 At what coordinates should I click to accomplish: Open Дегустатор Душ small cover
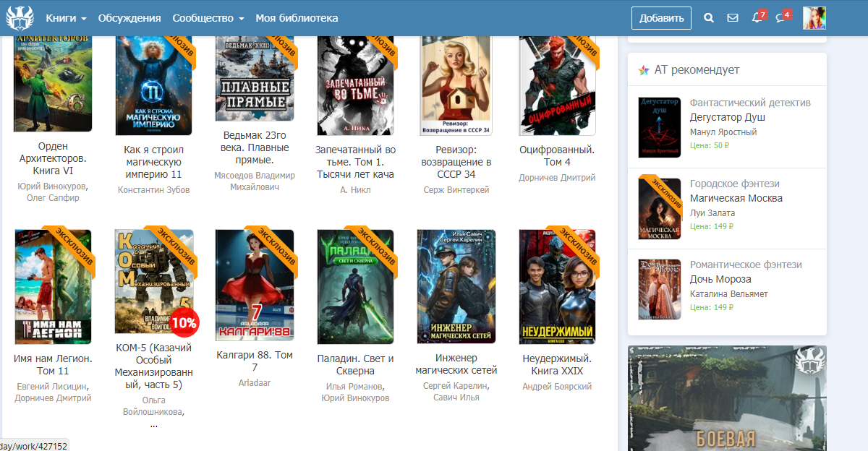click(x=660, y=127)
